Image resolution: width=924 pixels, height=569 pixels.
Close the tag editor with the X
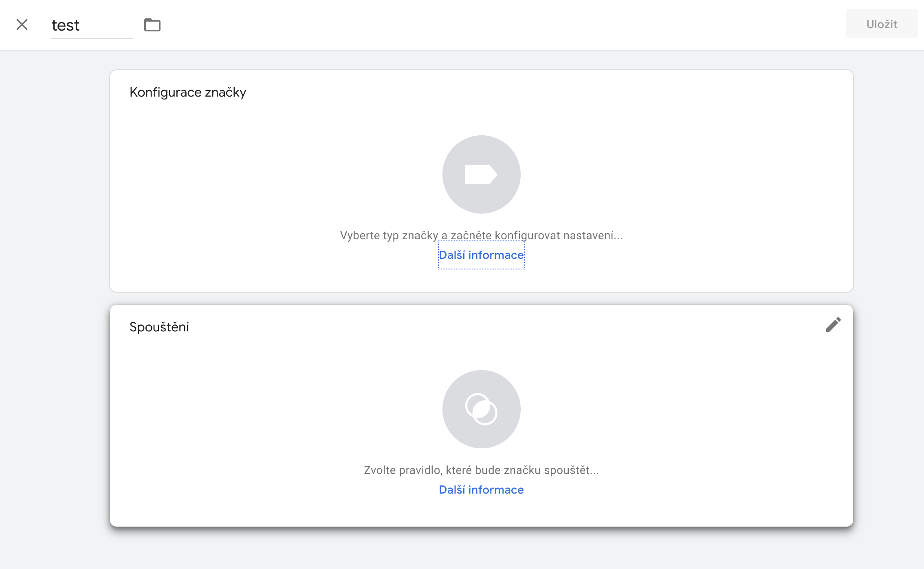click(x=22, y=24)
